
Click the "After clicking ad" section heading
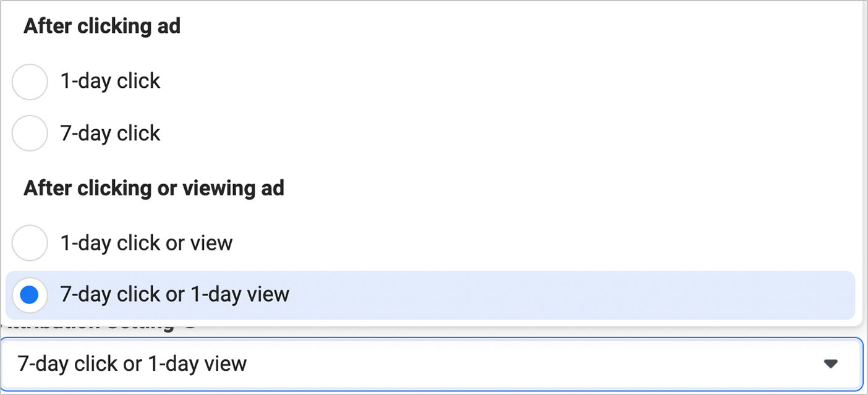pos(102,27)
